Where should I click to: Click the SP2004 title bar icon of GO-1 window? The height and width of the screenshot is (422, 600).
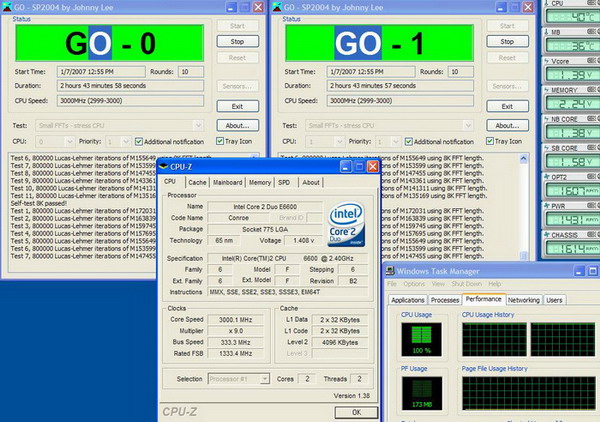coord(277,7)
